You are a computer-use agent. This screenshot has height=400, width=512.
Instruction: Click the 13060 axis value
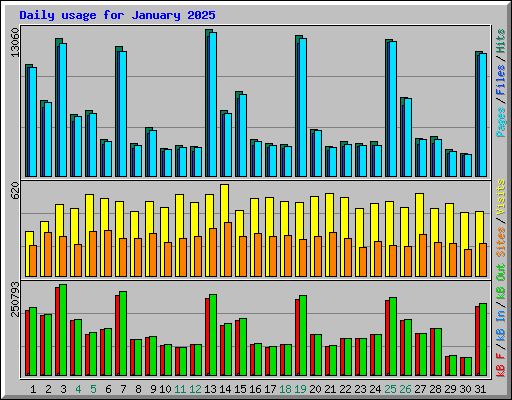tap(15, 42)
